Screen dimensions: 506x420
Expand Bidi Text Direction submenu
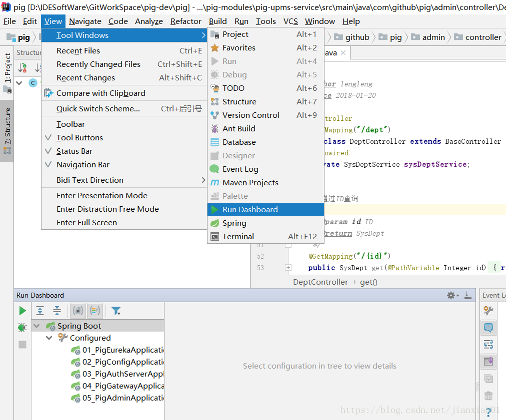[x=124, y=180]
